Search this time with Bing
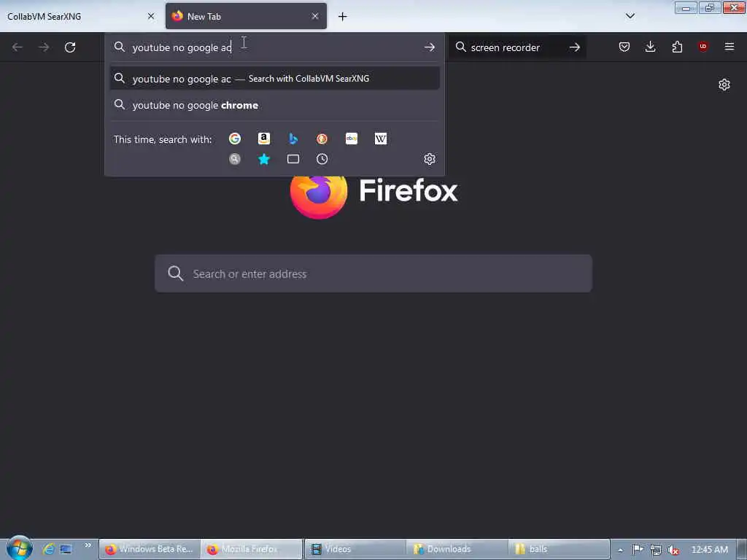 [293, 139]
